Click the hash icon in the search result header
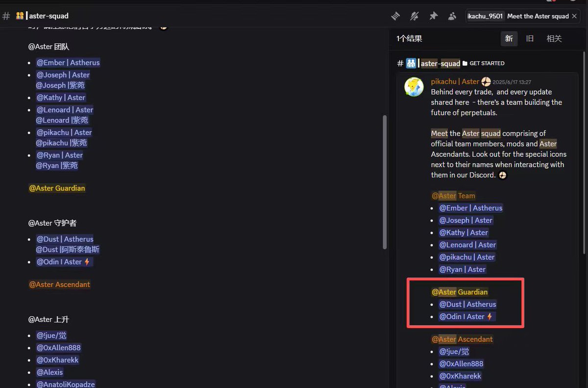The image size is (588, 388). tap(400, 63)
